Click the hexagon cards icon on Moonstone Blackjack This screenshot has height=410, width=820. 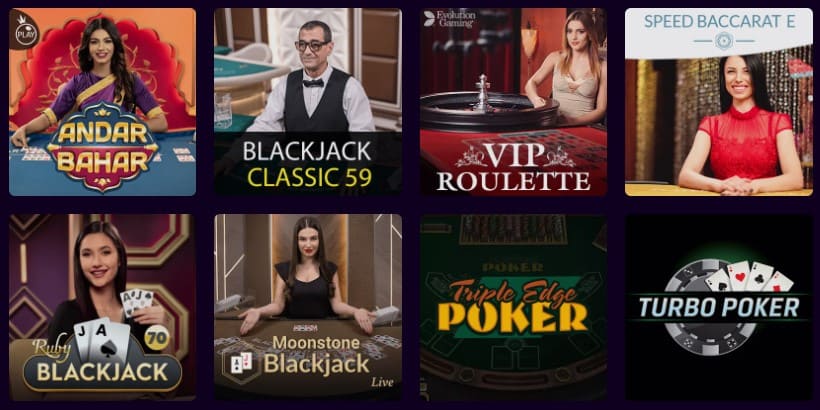[x=241, y=363]
